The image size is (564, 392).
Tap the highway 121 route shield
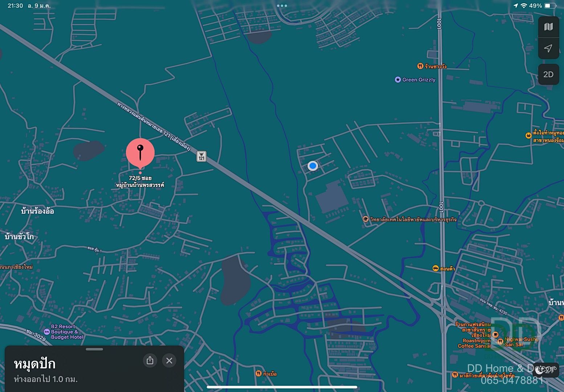tap(201, 156)
